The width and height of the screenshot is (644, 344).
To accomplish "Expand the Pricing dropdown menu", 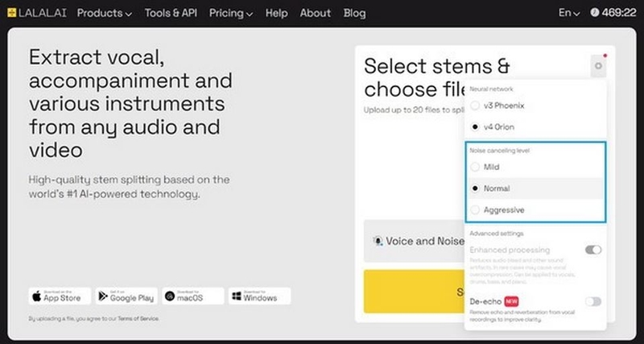I will 231,13.
